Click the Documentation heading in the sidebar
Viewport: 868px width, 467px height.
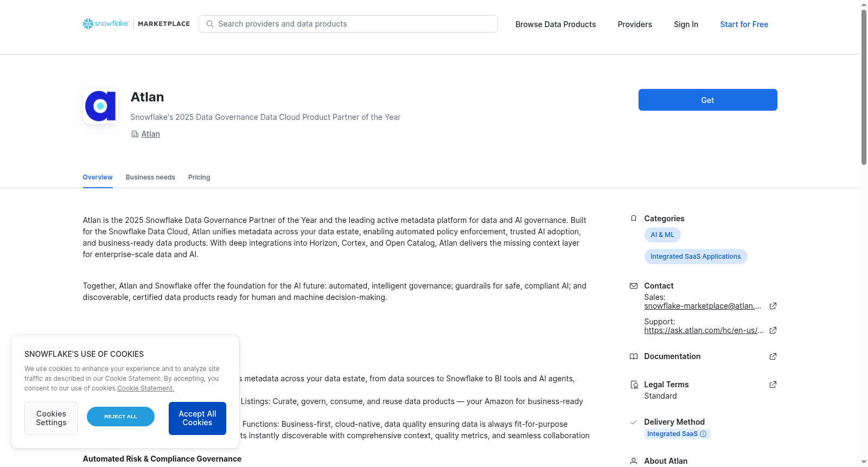pos(672,356)
